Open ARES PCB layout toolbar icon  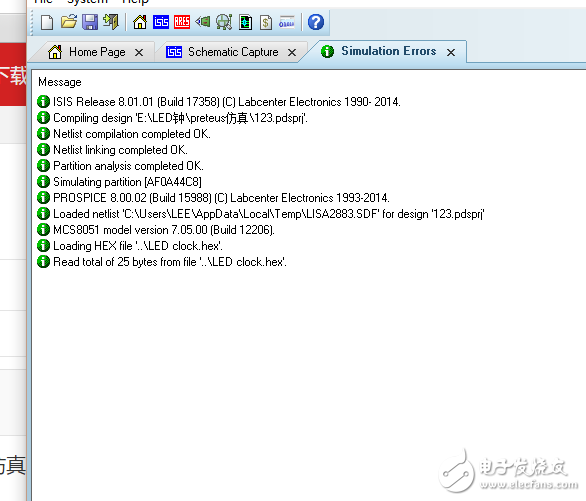182,22
